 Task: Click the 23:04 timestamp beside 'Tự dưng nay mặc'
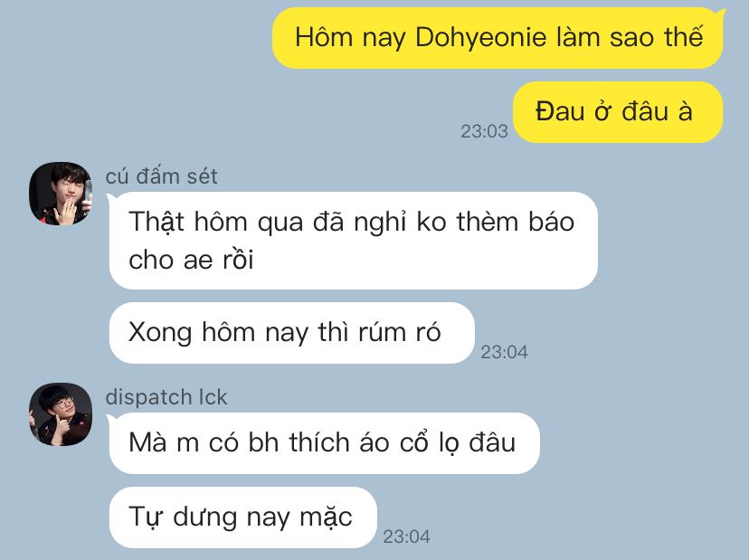pyautogui.click(x=406, y=536)
